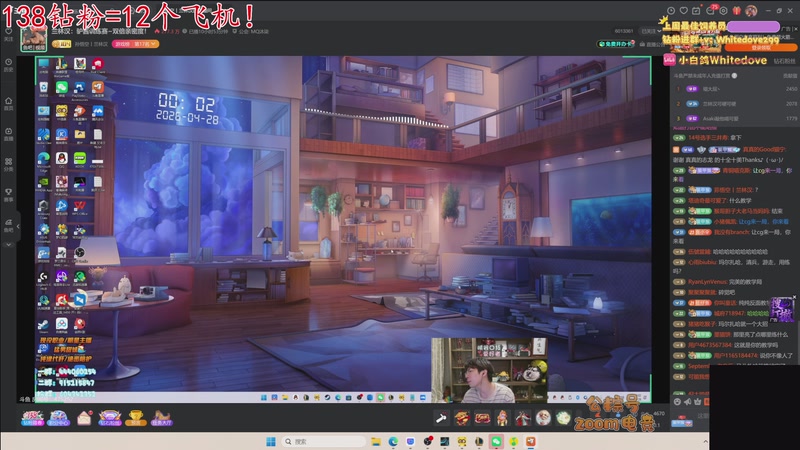
Task: Open the 关注 heart item in left sidebar
Action: click(x=8, y=35)
